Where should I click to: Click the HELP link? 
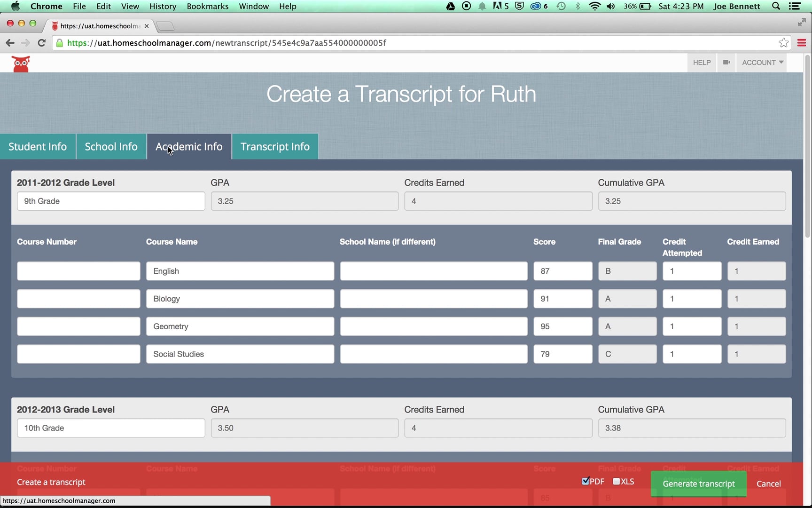tap(701, 62)
